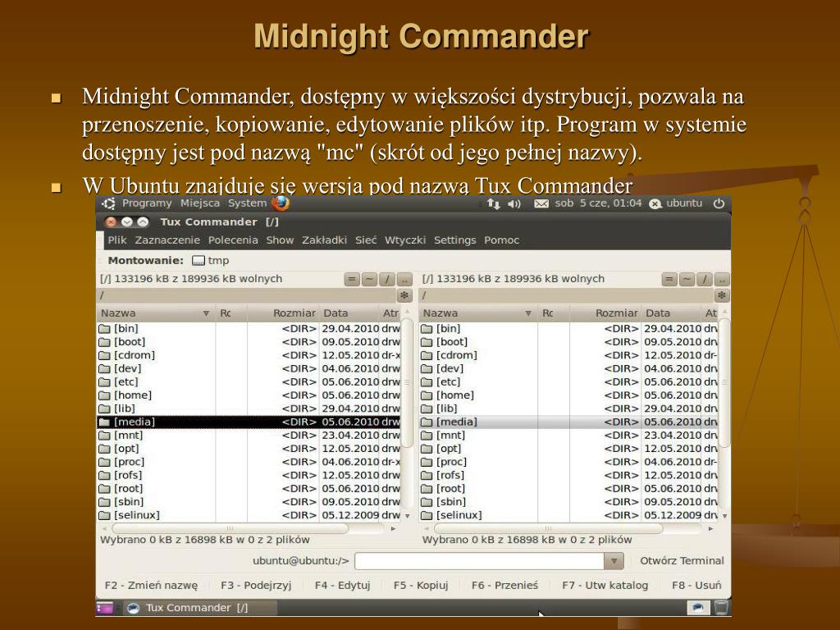Go to home with left panel '~' button

370,279
